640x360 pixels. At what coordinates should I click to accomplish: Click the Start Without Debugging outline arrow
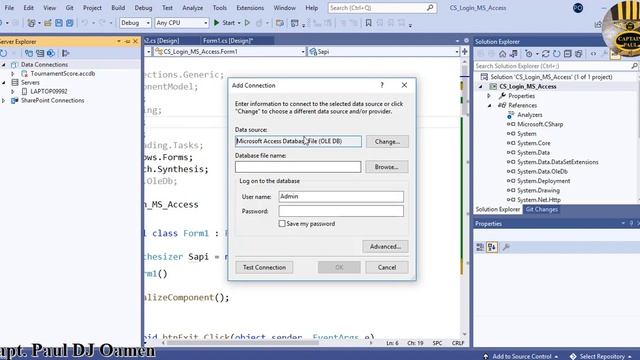pyautogui.click(x=247, y=23)
